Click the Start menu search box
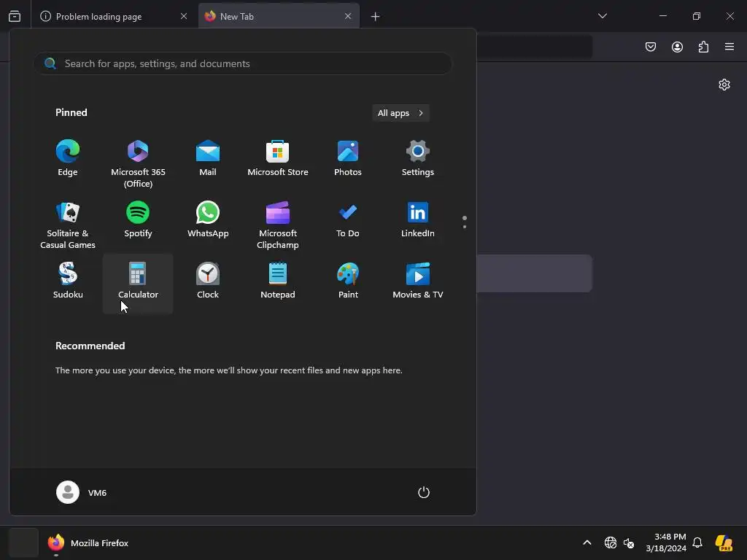 pyautogui.click(x=243, y=63)
